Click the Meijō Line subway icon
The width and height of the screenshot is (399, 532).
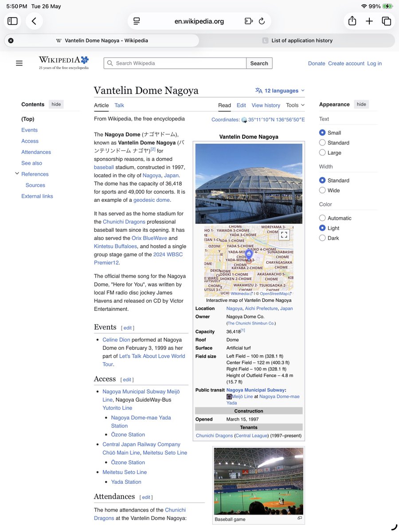point(229,397)
